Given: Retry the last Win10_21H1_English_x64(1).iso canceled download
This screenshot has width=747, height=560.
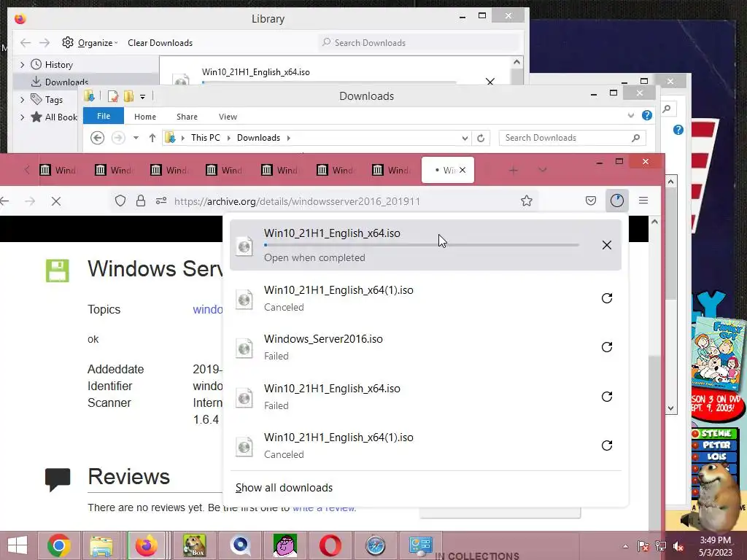Looking at the screenshot, I should click(606, 446).
